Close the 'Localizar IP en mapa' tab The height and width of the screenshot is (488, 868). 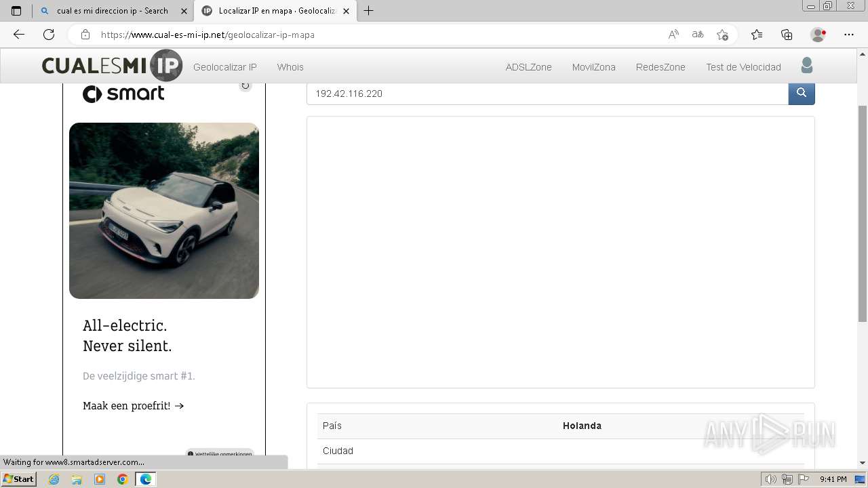(346, 11)
